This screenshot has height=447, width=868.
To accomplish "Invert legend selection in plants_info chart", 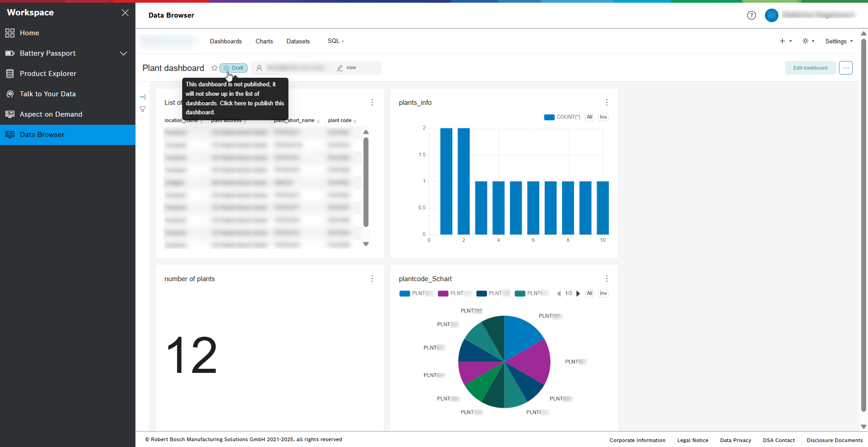I will click(603, 117).
